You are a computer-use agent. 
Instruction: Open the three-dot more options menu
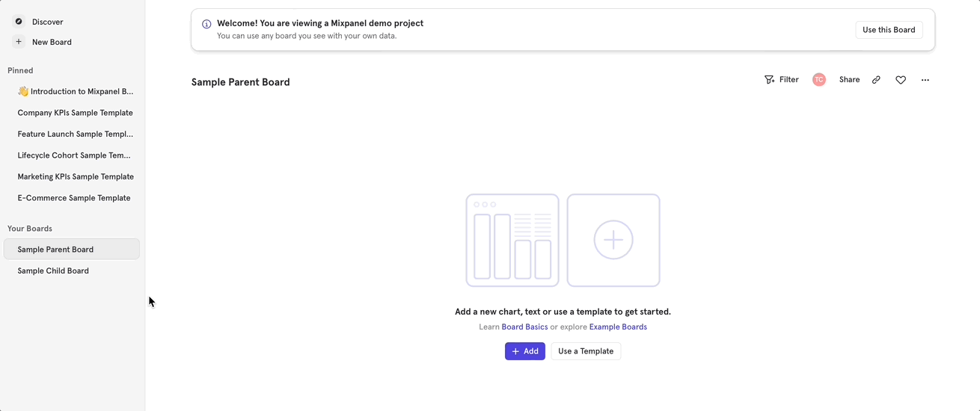[925, 80]
